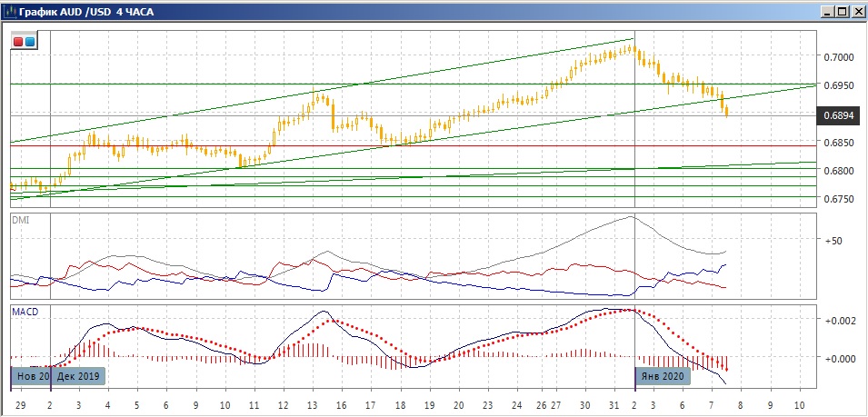The image size is (868, 417).
Task: Click the last candlestick near 0.6894
Action: click(726, 110)
